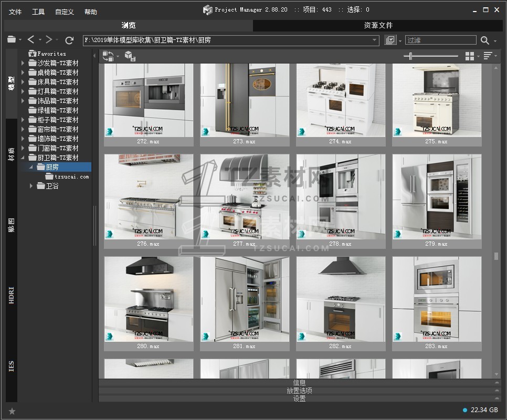The image size is (507, 420).
Task: Click the merge model box icon
Action: (130, 56)
